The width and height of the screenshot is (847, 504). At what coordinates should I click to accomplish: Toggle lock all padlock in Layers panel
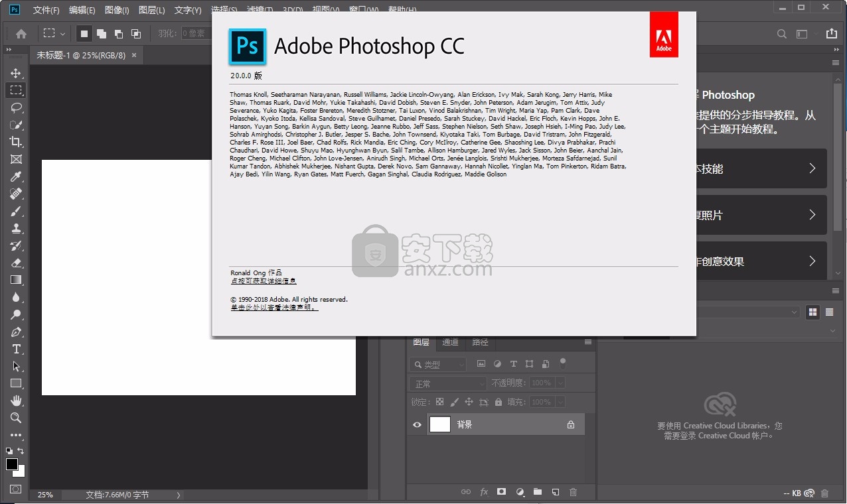coord(499,402)
